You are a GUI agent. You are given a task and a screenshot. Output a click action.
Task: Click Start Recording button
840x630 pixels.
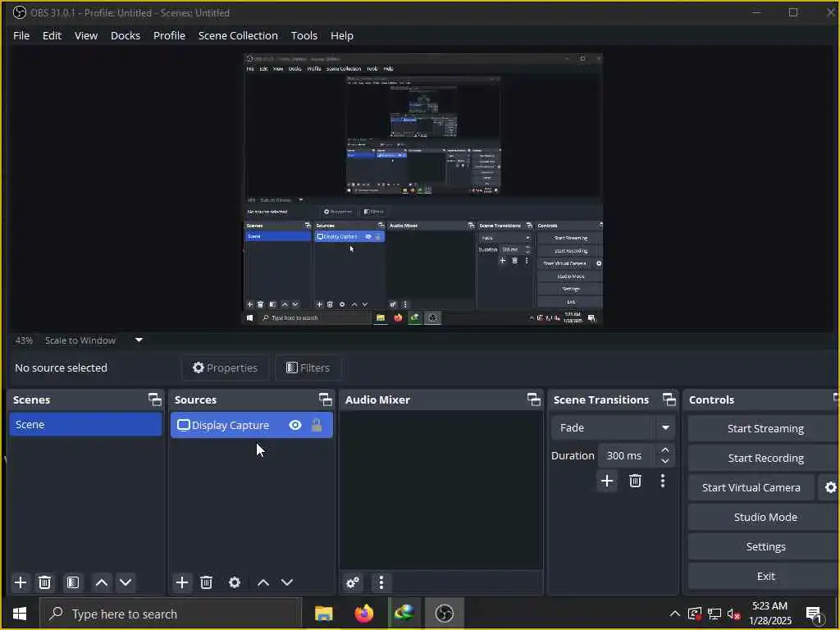(765, 458)
